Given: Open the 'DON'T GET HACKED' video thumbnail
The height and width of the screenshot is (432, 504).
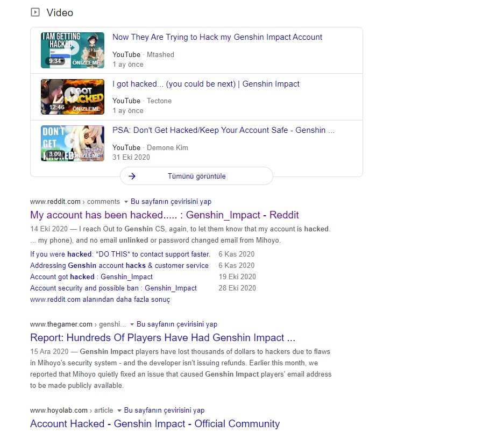Looking at the screenshot, I should [73, 143].
